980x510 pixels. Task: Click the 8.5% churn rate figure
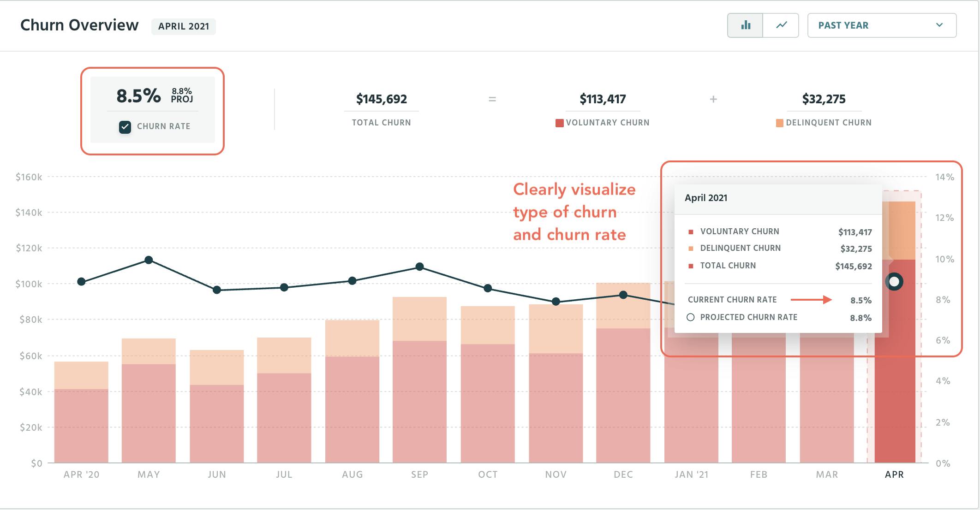point(138,96)
